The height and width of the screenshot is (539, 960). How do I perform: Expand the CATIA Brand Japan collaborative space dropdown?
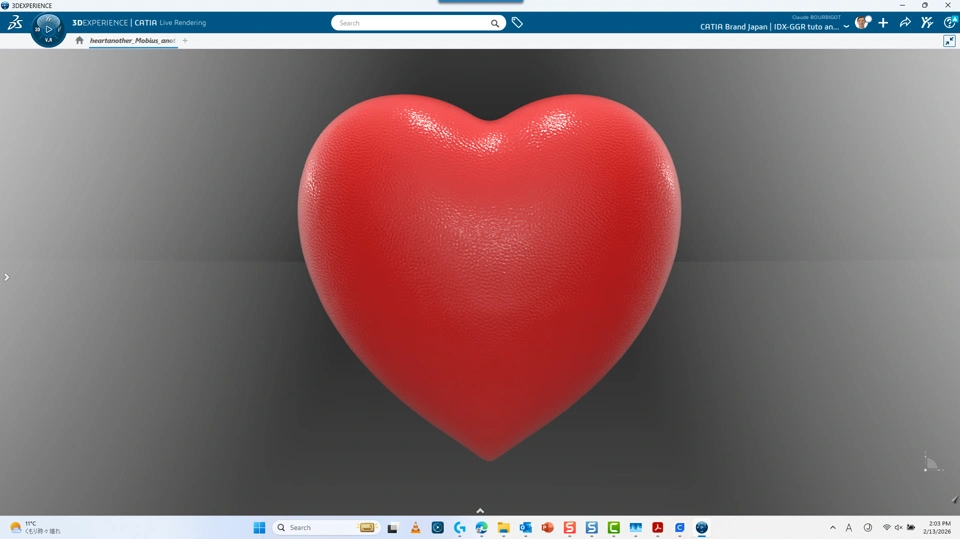[846, 27]
